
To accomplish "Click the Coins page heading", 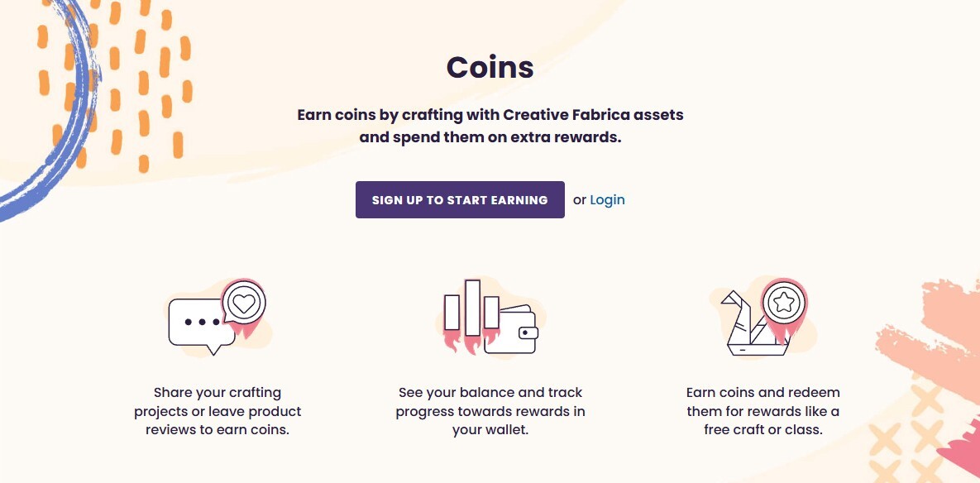I will pyautogui.click(x=490, y=67).
